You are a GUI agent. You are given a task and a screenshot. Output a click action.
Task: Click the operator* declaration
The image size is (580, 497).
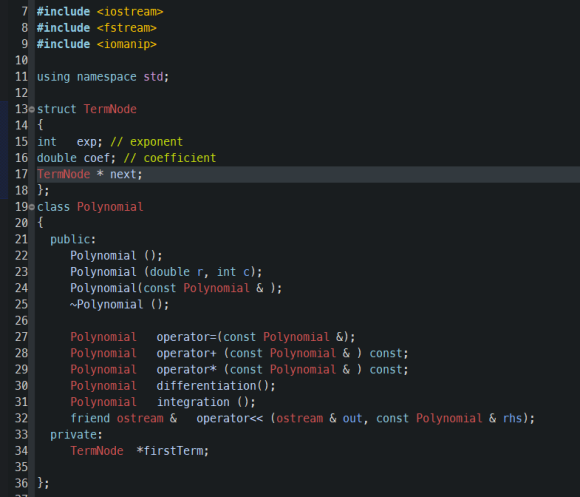tap(282, 370)
